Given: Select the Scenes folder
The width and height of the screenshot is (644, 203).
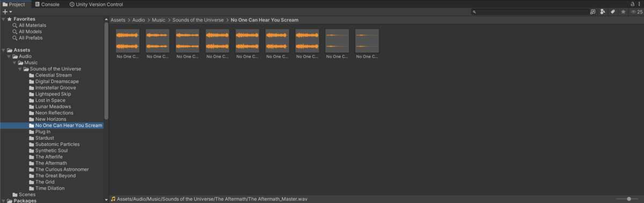Looking at the screenshot, I should tap(24, 194).
